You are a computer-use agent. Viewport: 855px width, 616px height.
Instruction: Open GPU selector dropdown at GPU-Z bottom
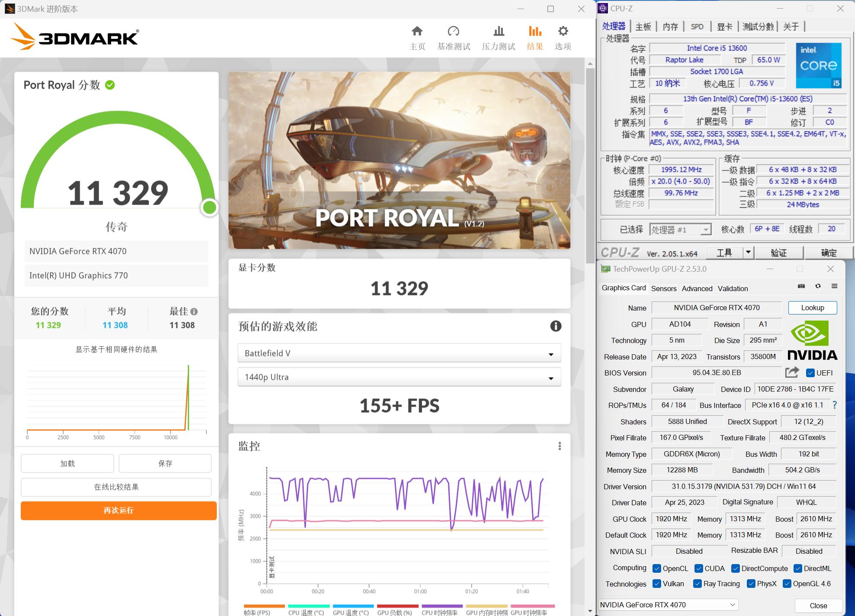pos(733,605)
